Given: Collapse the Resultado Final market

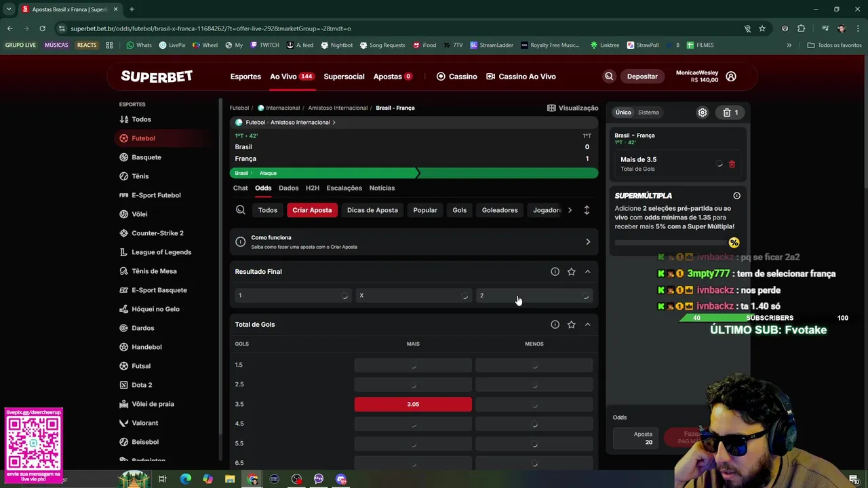Looking at the screenshot, I should click(587, 272).
